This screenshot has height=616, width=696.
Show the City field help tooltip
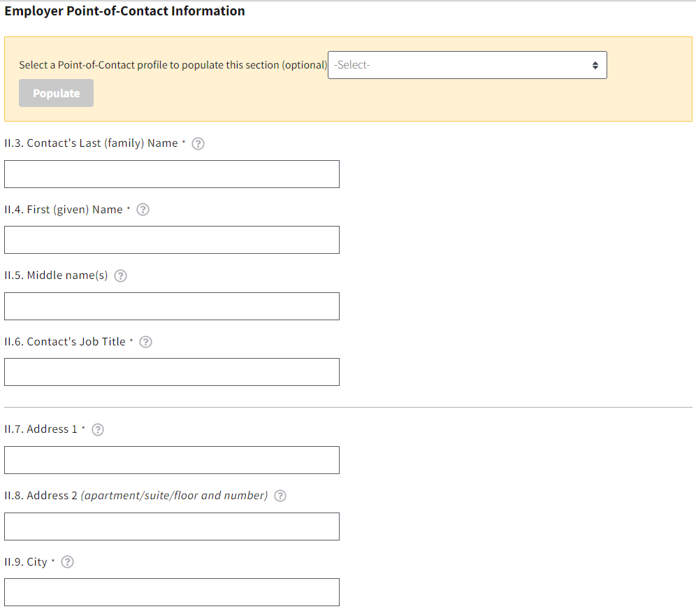68,562
